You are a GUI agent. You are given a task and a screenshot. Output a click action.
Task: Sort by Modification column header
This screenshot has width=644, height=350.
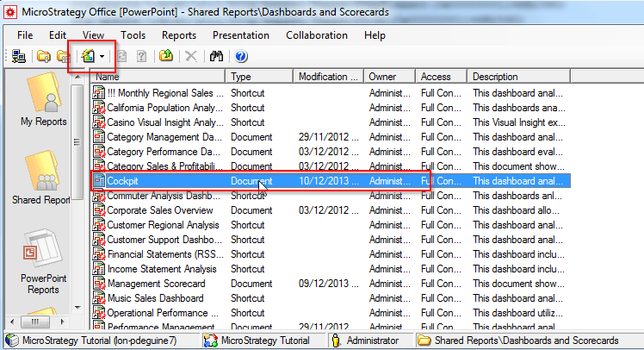pyautogui.click(x=329, y=77)
